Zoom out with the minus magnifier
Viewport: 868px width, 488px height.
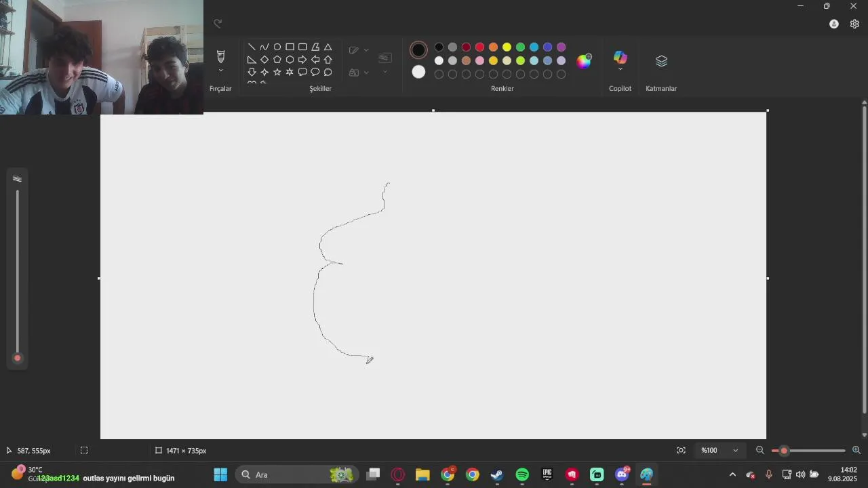[760, 450]
